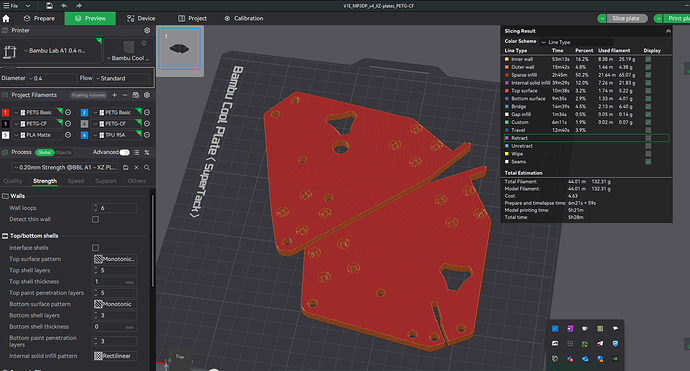
Task: Click the save project icon
Action: 49,6
